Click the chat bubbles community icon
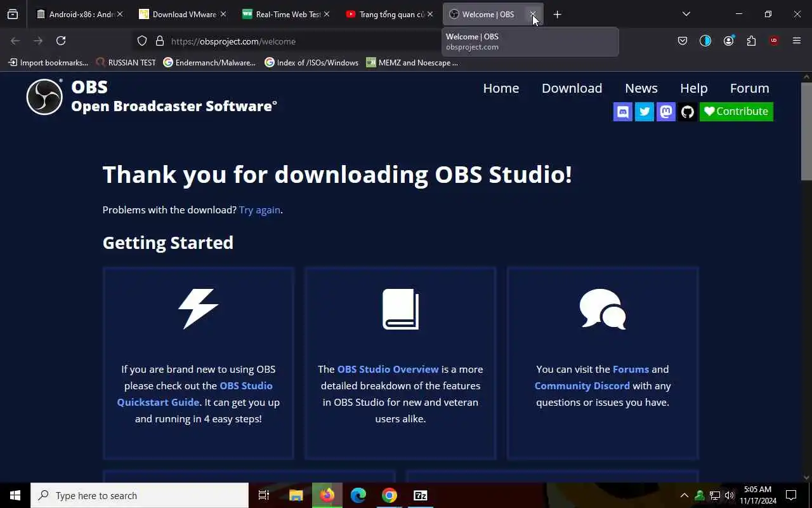This screenshot has width=812, height=508. tap(603, 309)
